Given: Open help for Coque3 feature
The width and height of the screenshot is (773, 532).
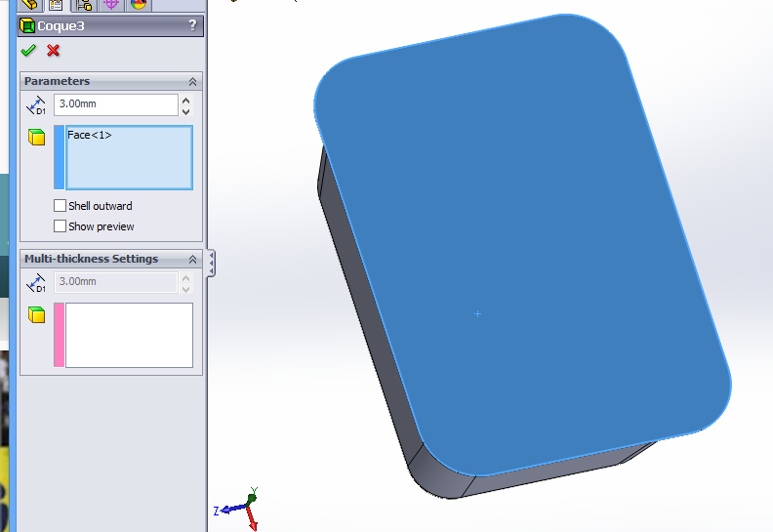Looking at the screenshot, I should (x=192, y=25).
